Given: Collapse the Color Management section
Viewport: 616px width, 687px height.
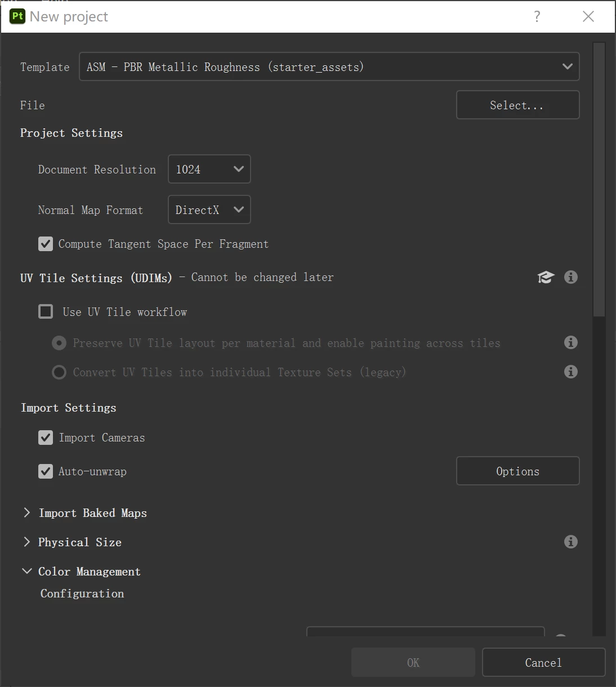Looking at the screenshot, I should (26, 571).
